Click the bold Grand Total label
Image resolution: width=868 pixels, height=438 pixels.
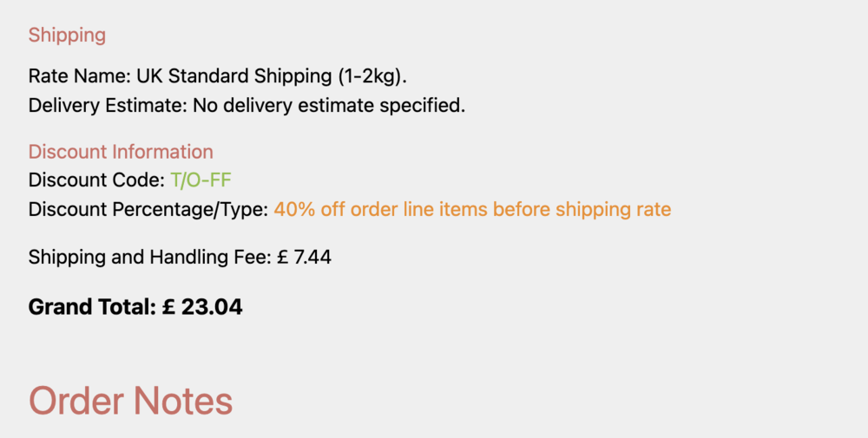(x=92, y=306)
